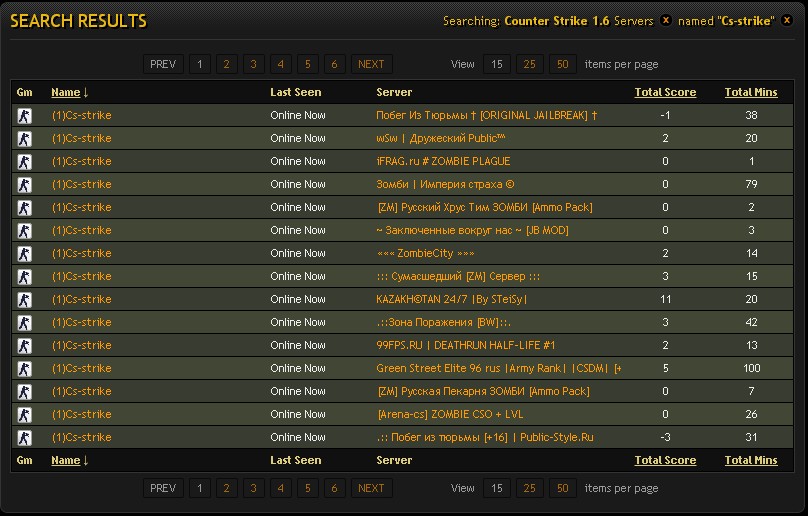This screenshot has width=808, height=516.
Task: Open the 99FPS.RU DEATHRUN HALF-LIFE #1 server link
Action: [x=465, y=346]
